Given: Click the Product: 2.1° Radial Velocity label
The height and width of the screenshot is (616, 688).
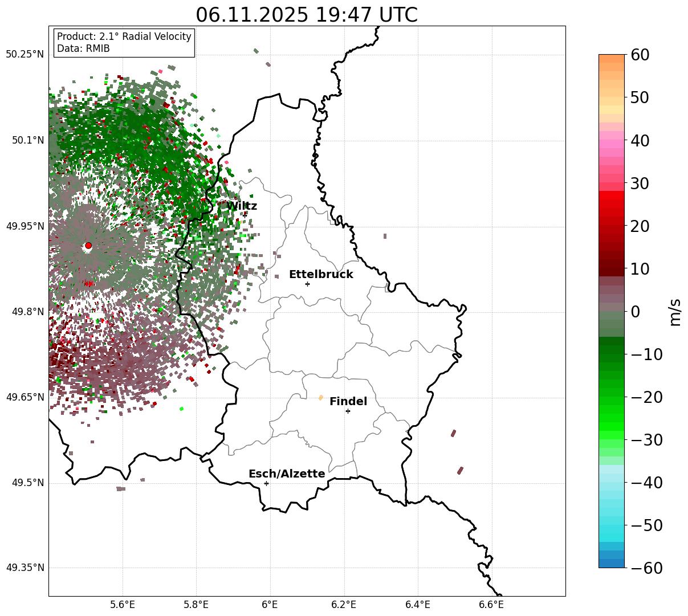Looking at the screenshot, I should click(124, 36).
